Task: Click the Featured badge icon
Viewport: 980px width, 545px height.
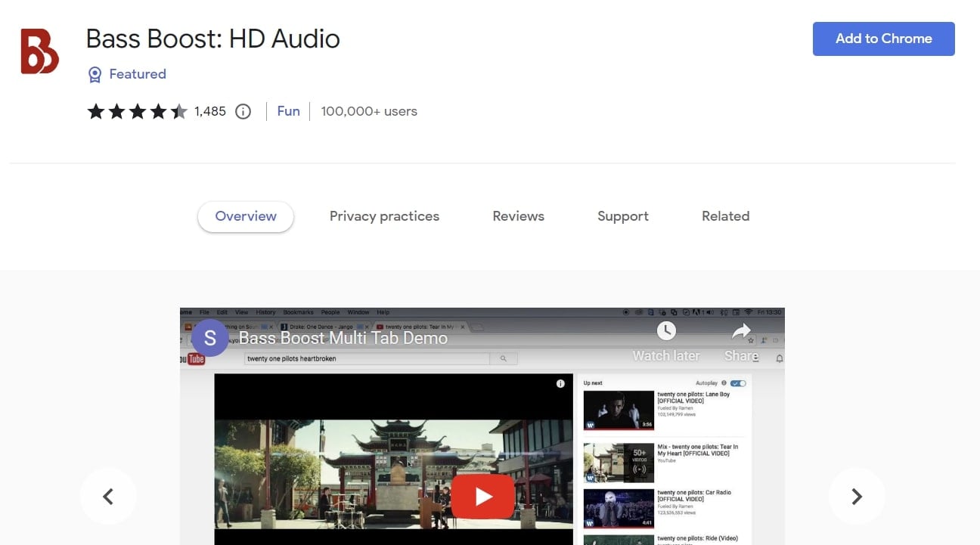Action: [95, 74]
